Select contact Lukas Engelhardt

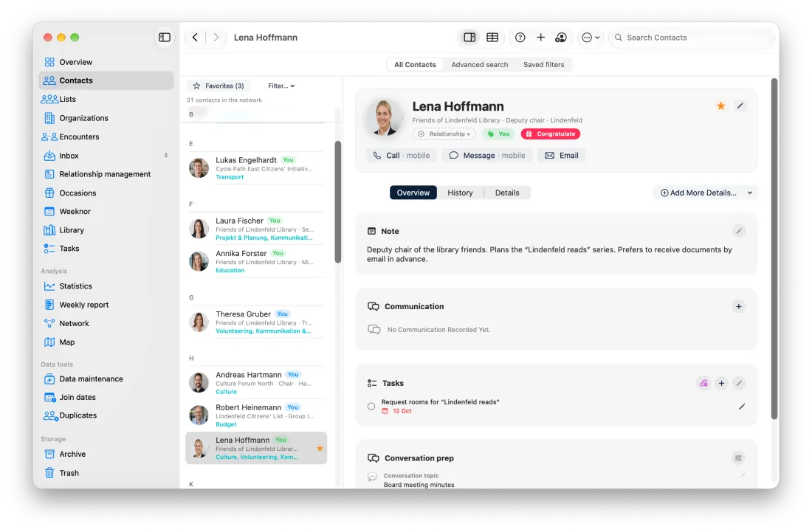click(x=256, y=168)
